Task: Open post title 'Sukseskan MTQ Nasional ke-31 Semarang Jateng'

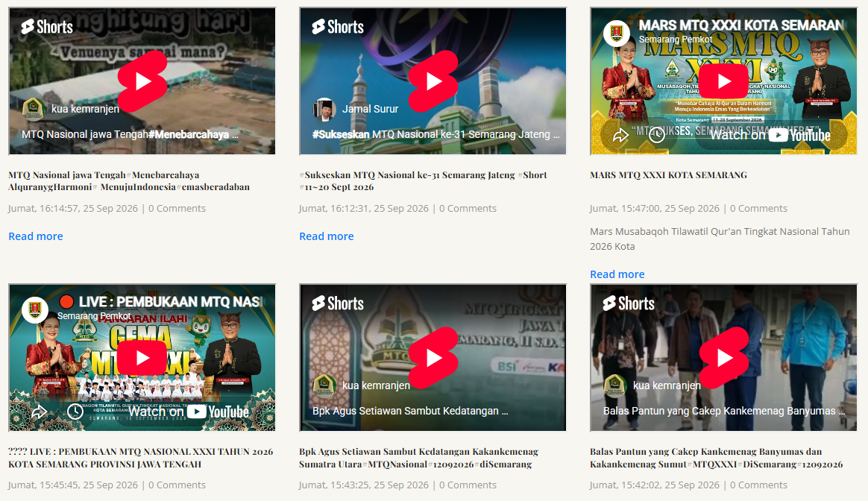Action: (x=423, y=181)
